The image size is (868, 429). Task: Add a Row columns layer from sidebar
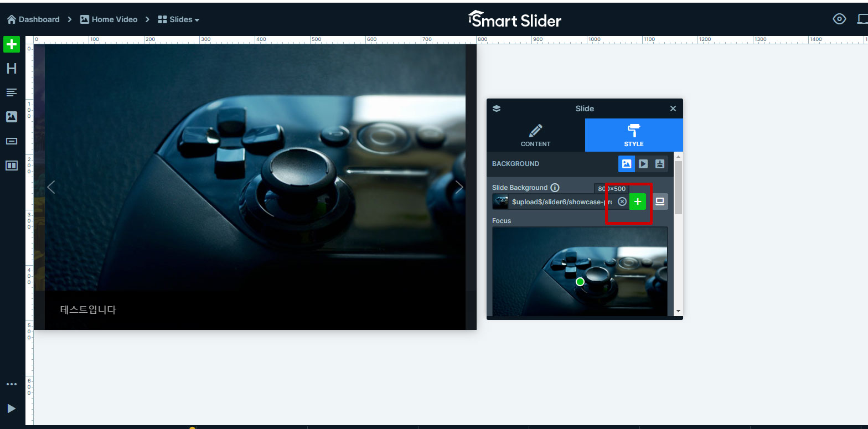point(12,166)
